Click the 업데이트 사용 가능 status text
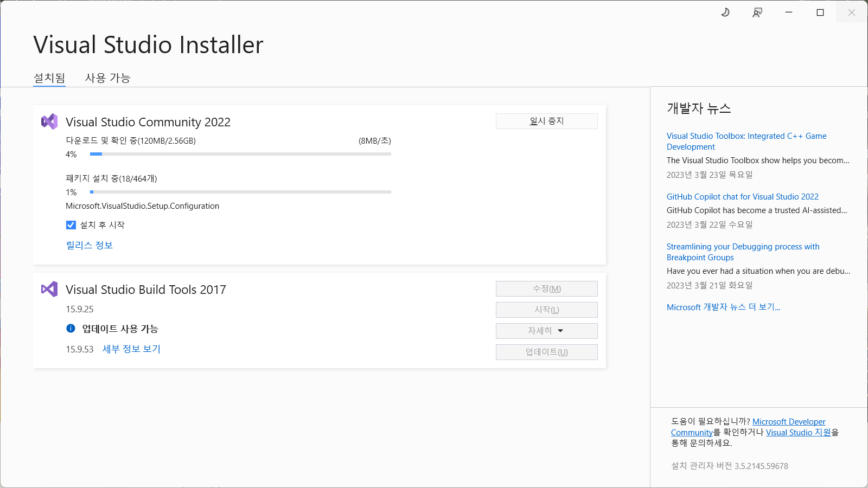 pos(120,329)
